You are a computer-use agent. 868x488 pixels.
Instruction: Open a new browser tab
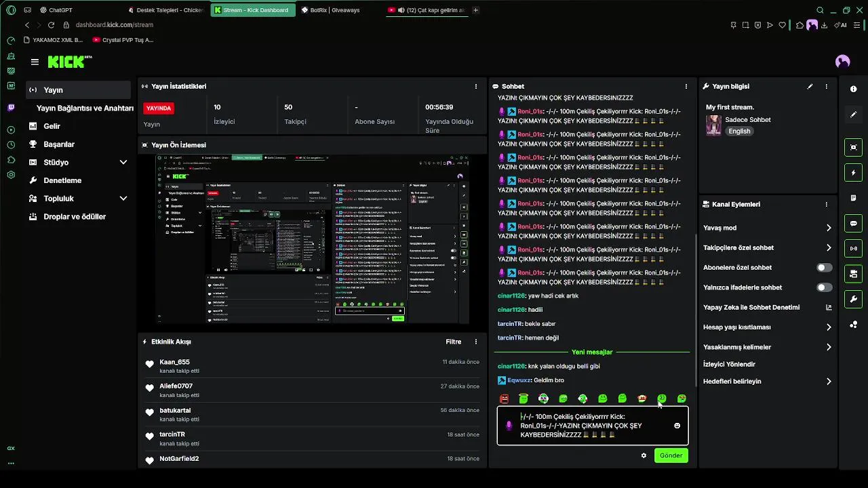(x=475, y=10)
